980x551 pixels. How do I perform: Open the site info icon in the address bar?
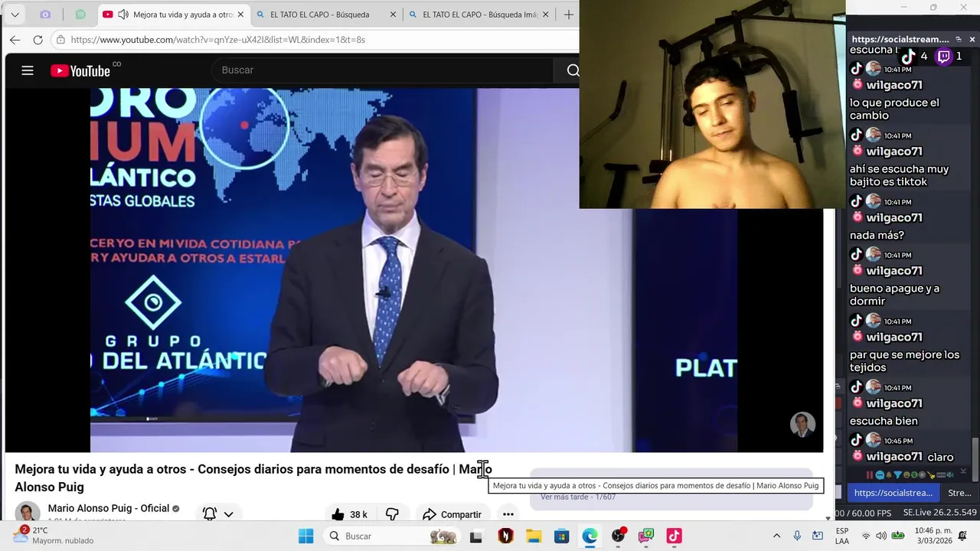tap(60, 40)
